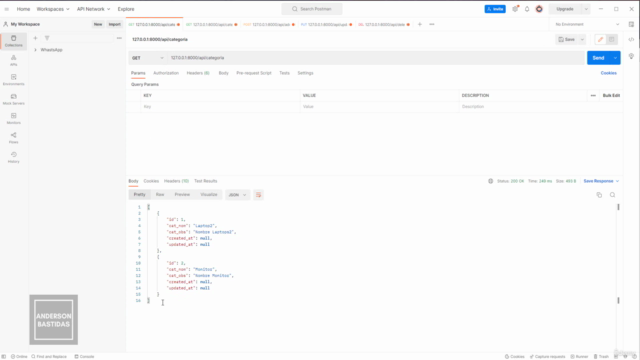640x360 pixels.
Task: Click the wrap lines icon in response toolbar
Action: pos(258,195)
